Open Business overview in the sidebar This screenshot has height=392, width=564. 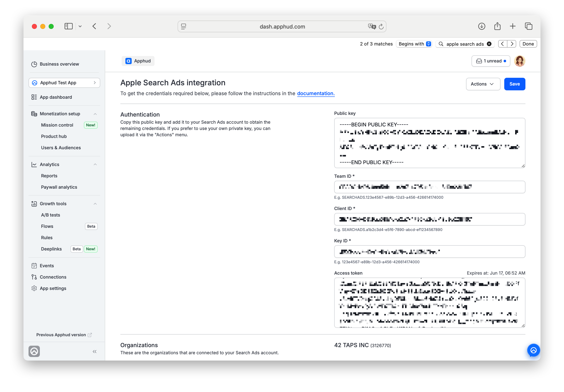pos(59,64)
